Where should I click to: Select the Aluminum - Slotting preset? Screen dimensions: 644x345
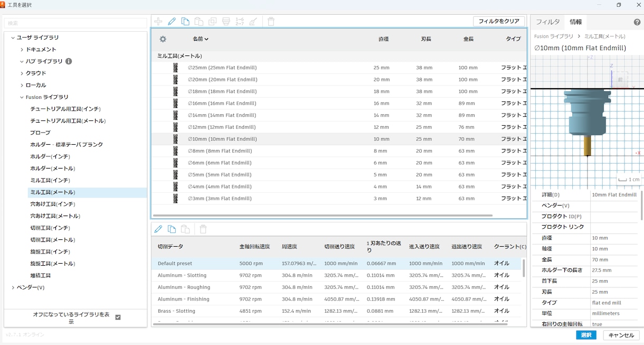tap(337, 275)
